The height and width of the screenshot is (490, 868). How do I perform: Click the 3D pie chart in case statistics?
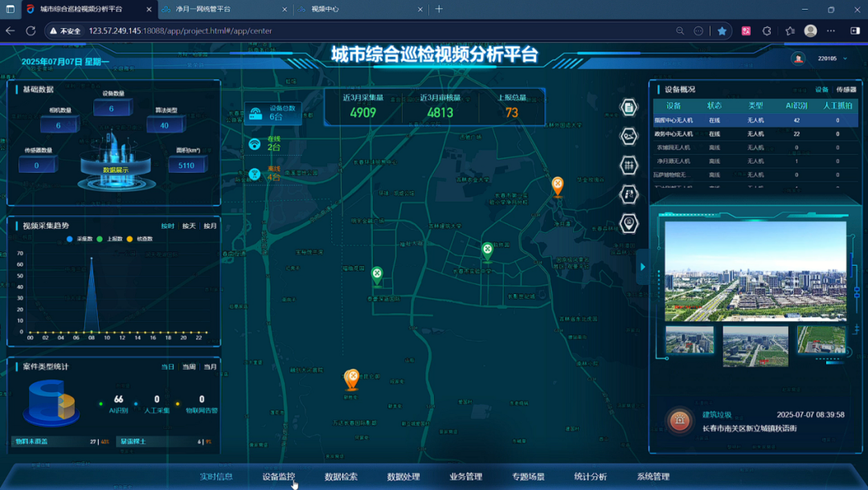51,403
